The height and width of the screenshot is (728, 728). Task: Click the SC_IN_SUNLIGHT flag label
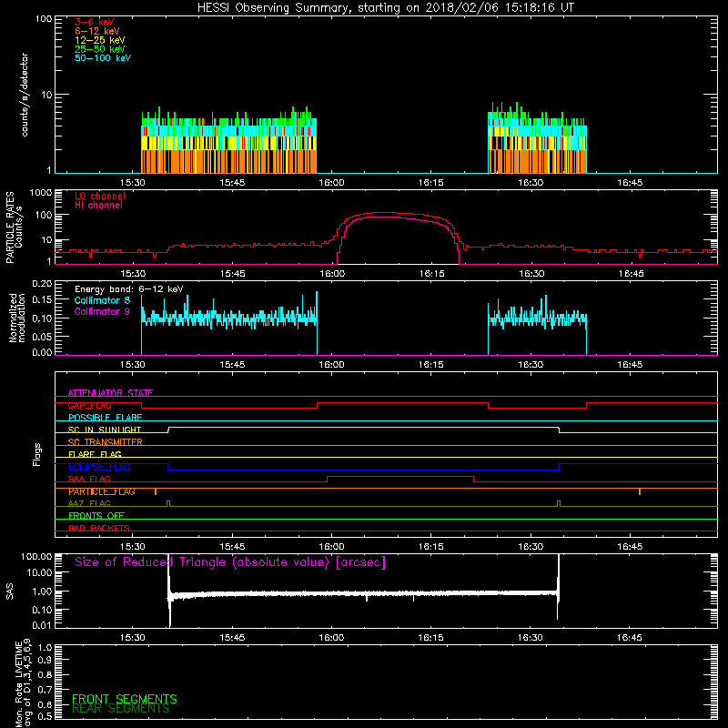tap(105, 430)
